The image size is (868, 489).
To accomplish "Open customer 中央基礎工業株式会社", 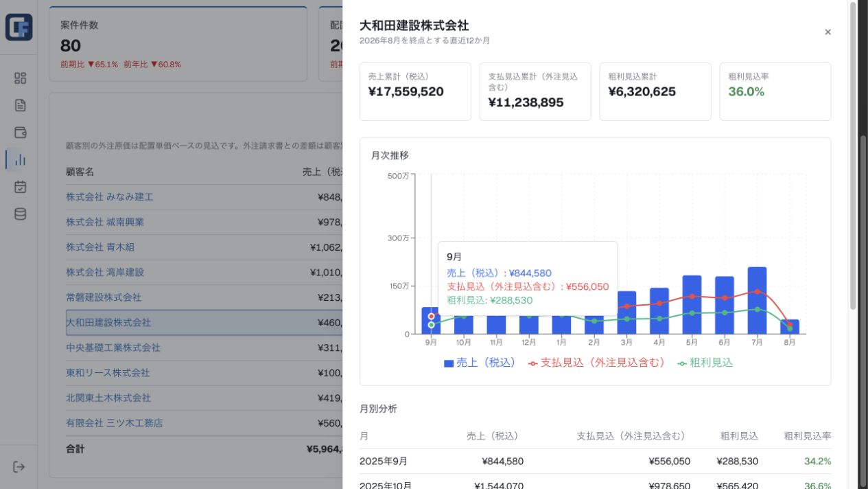I will tap(113, 348).
